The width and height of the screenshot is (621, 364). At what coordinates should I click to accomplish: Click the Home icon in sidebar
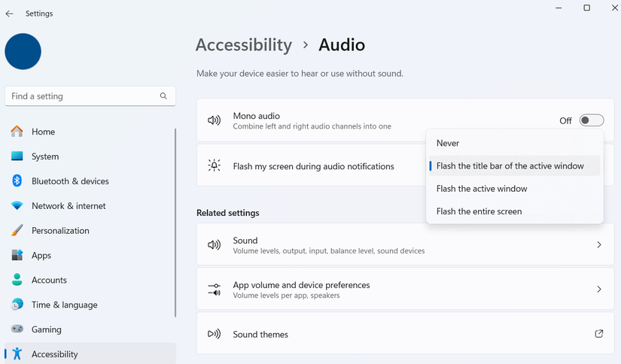pos(17,132)
